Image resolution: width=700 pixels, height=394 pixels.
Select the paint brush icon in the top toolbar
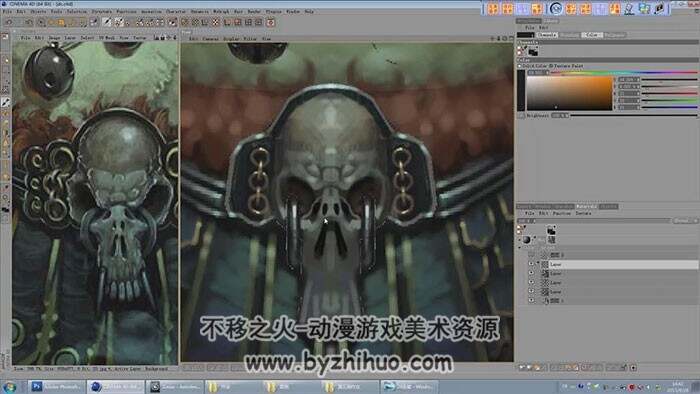107,22
